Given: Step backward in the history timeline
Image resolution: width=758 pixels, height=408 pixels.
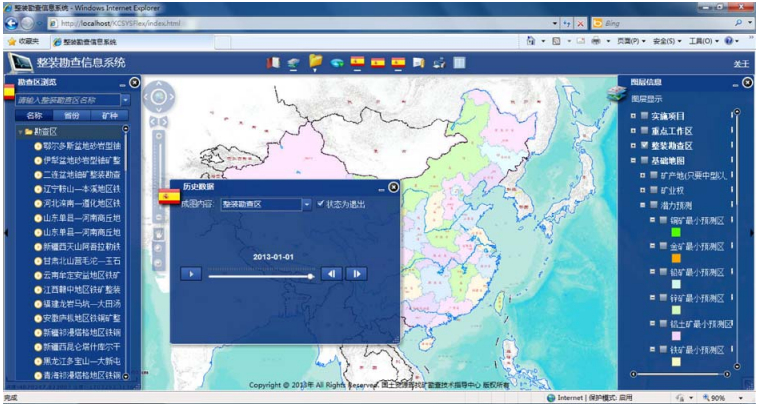Looking at the screenshot, I should 332,273.
